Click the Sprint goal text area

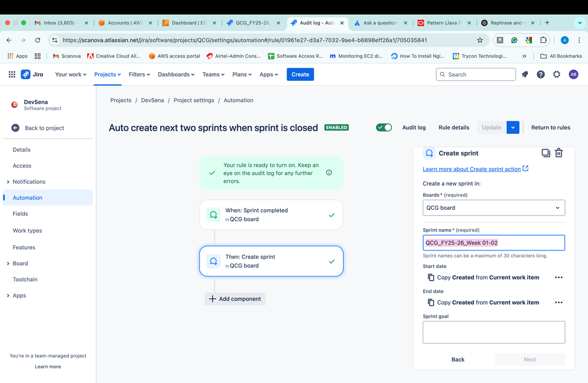493,332
